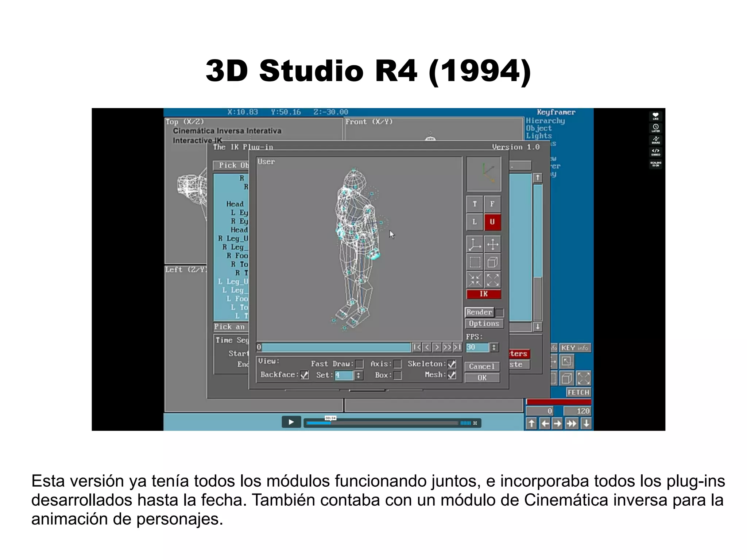Open the Lights menu
The height and width of the screenshot is (560, 747).
pos(539,136)
